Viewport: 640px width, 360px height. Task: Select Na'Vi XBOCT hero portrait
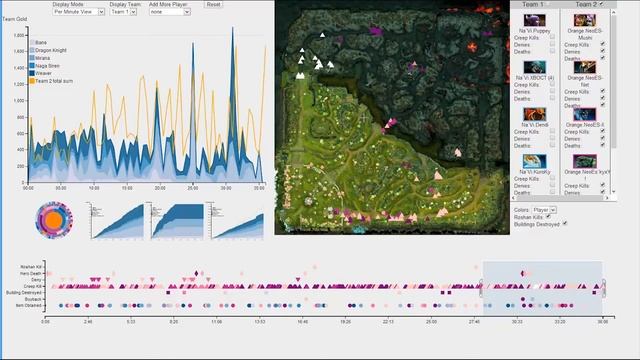click(x=534, y=67)
